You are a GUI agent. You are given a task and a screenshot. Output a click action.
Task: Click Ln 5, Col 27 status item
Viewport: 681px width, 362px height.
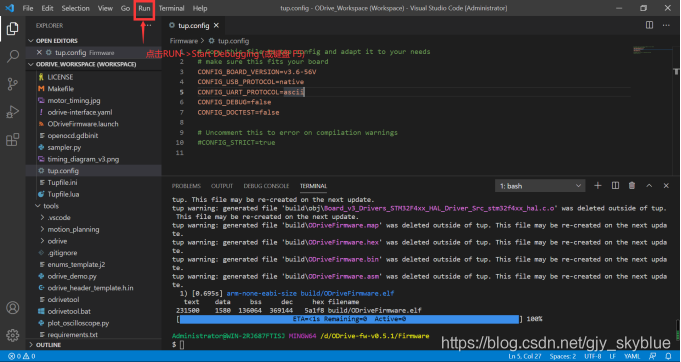[525, 356]
